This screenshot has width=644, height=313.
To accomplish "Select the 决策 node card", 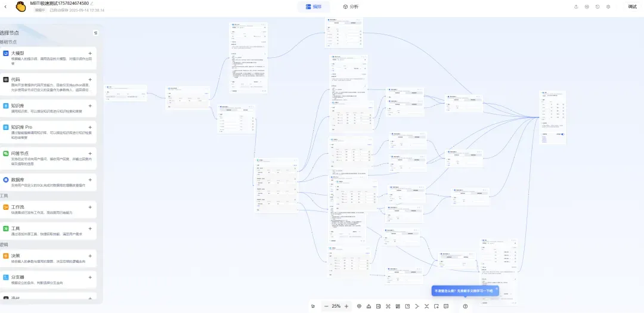I will point(48,258).
